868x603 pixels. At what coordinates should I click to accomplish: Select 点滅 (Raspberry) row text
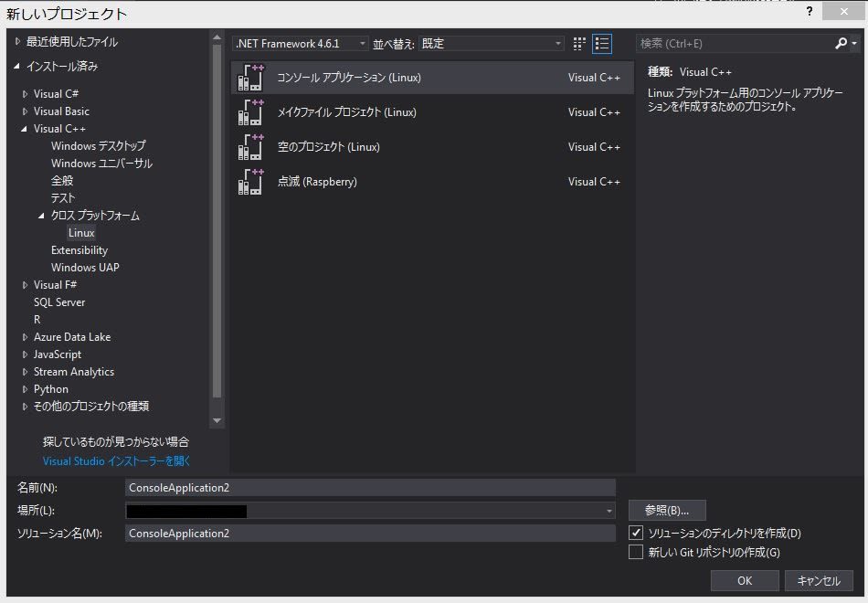tap(317, 182)
